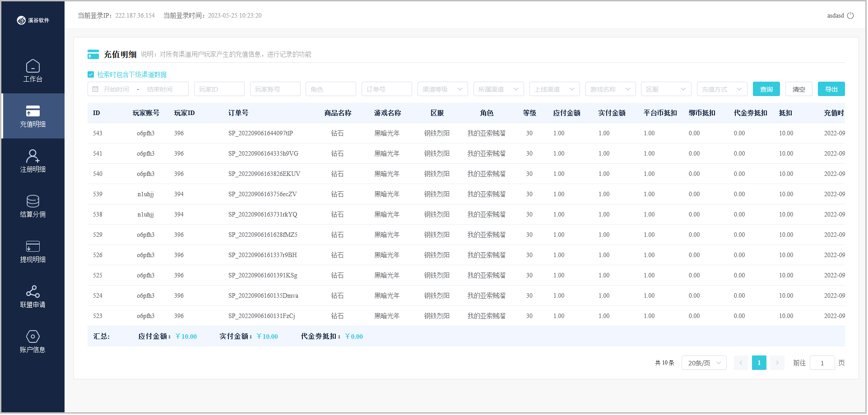Viewport: 868px width, 415px height.
Task: Click order SP_20220906160135Dmva
Action: [x=263, y=296]
